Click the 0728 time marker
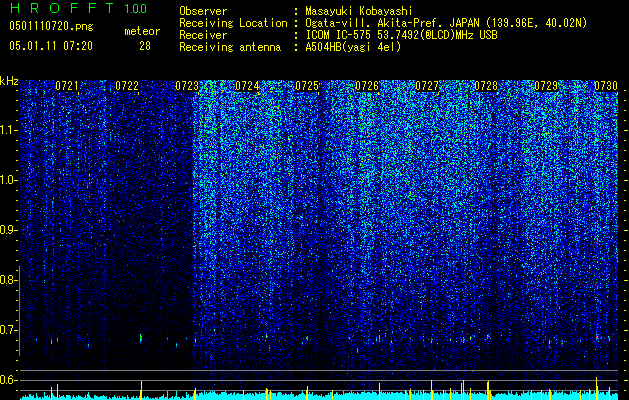The image size is (629, 400). click(486, 86)
